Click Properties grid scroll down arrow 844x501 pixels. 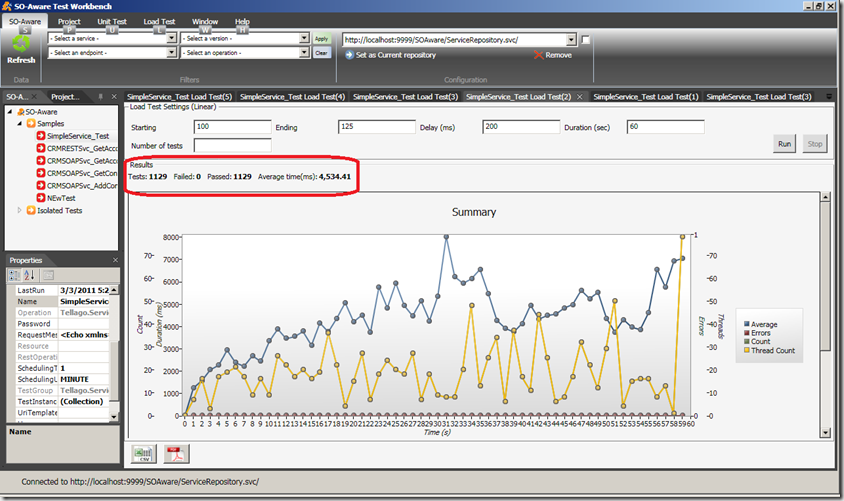tap(114, 417)
